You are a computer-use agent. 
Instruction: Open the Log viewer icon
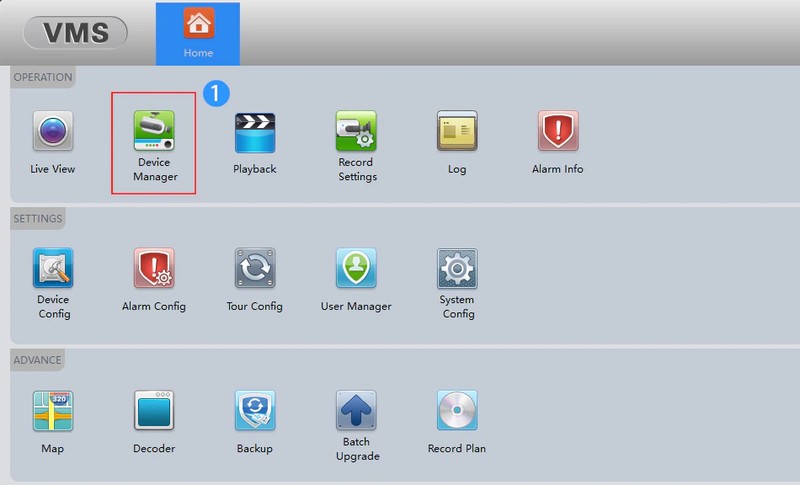click(457, 131)
